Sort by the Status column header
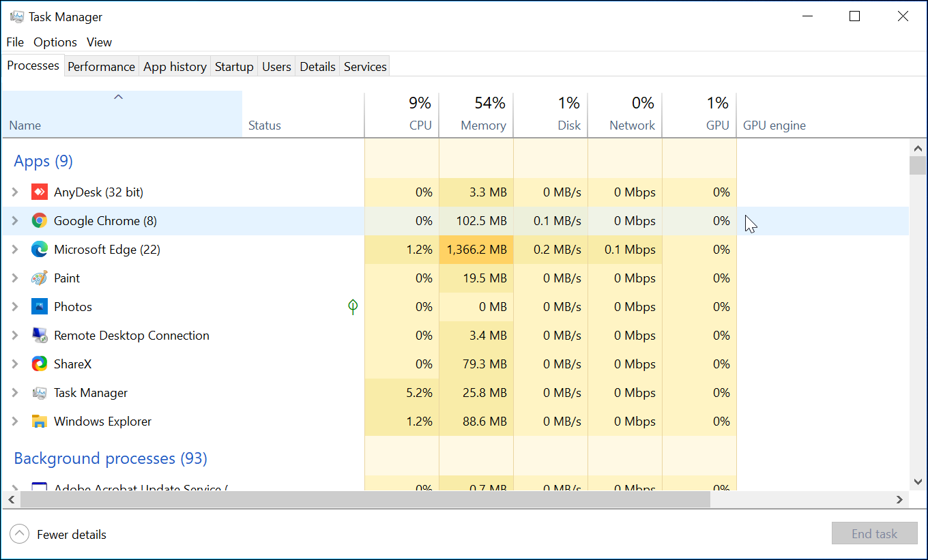The height and width of the screenshot is (560, 928). (x=304, y=115)
